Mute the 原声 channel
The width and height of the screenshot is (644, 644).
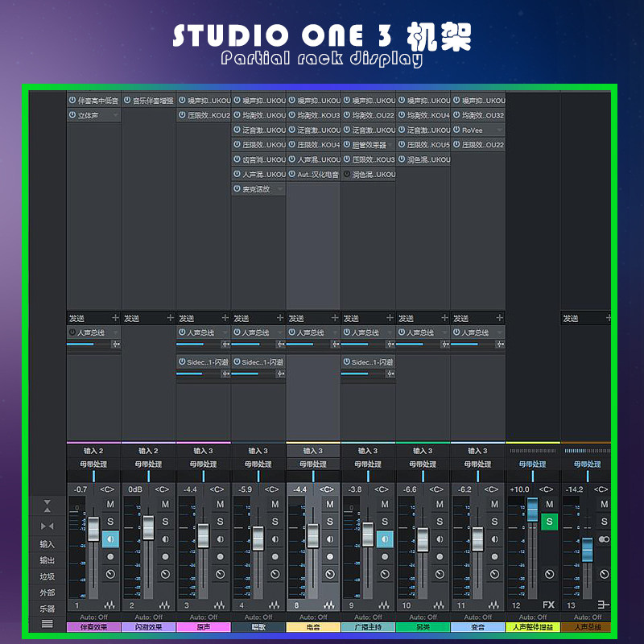tap(220, 504)
